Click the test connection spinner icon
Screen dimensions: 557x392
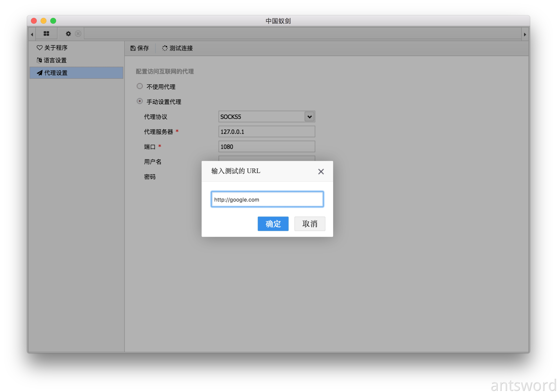point(165,48)
